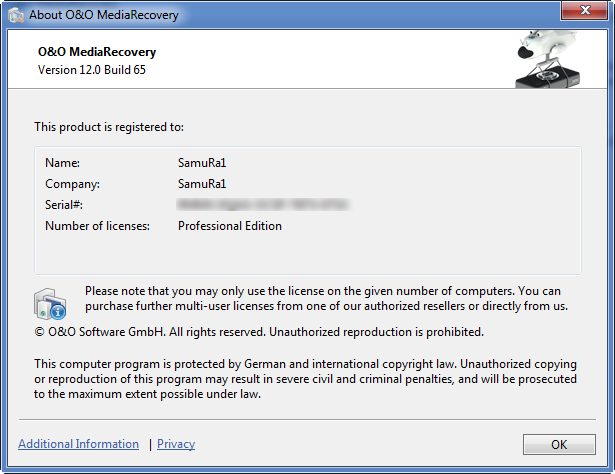
Task: Select the Company label
Action: click(x=73, y=184)
